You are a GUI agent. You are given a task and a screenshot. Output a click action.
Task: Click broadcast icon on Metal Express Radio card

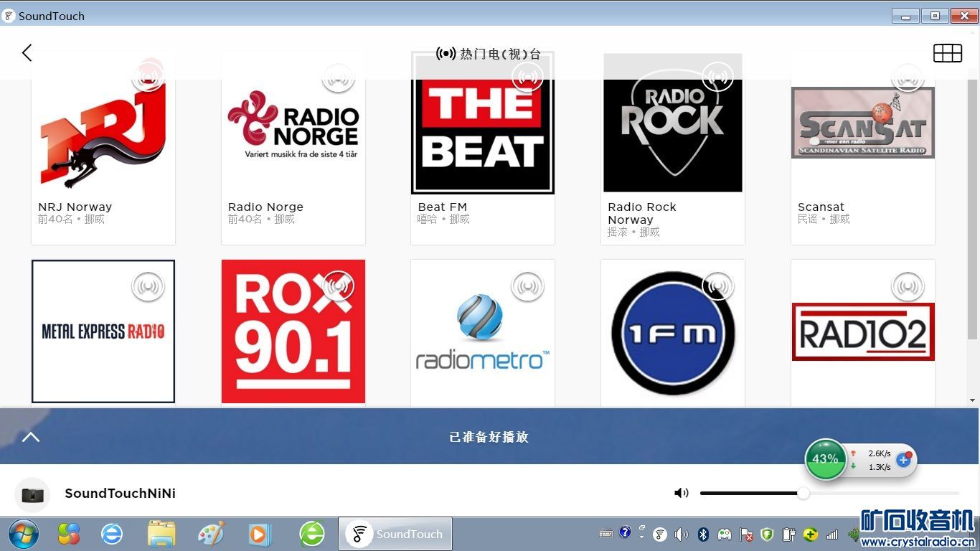tap(149, 286)
